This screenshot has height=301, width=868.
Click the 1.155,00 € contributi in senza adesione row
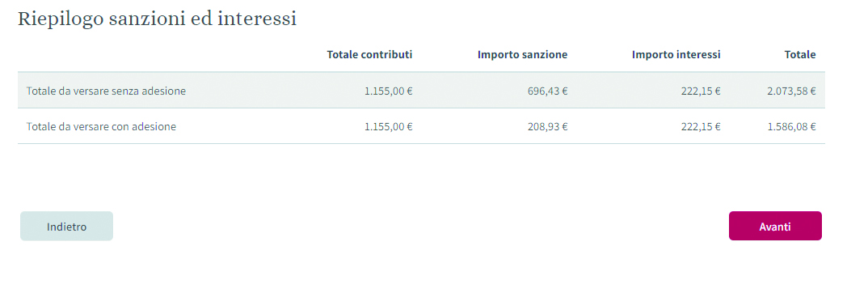point(389,91)
